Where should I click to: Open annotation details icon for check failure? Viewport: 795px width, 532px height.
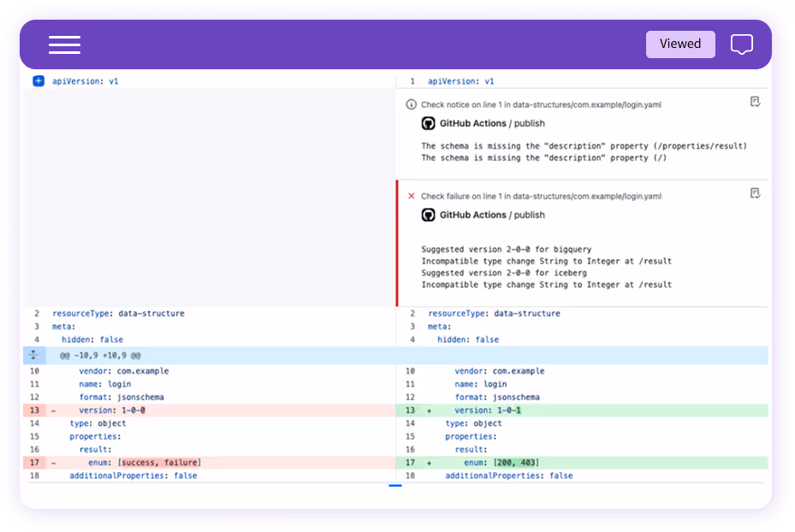[755, 193]
